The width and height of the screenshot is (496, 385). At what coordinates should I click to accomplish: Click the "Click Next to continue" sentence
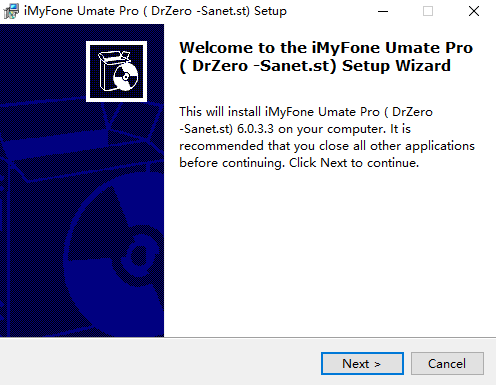[354, 163]
